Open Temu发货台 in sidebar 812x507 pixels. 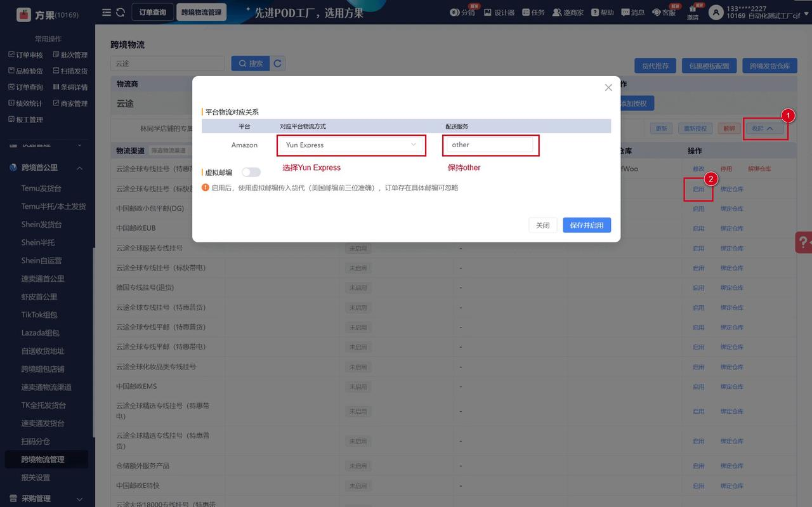point(41,188)
